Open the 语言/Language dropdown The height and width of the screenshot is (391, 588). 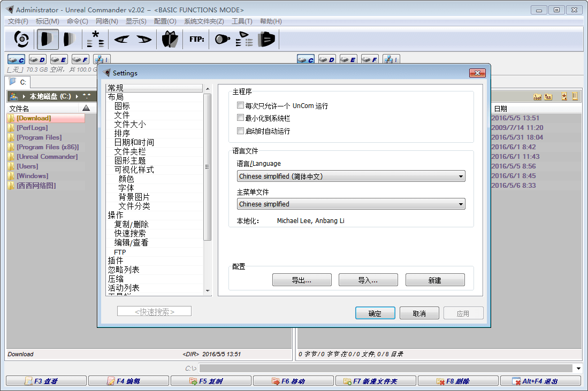(351, 176)
